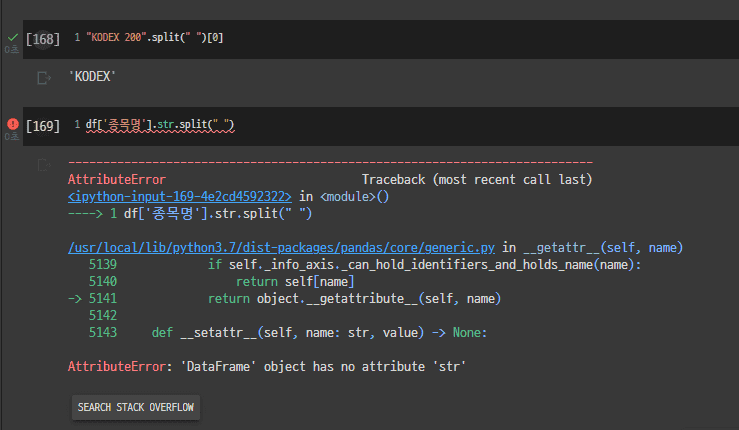Image resolution: width=739 pixels, height=430 pixels.
Task: Click into code of cell 168 with KODEX 200 split
Action: 155,37
